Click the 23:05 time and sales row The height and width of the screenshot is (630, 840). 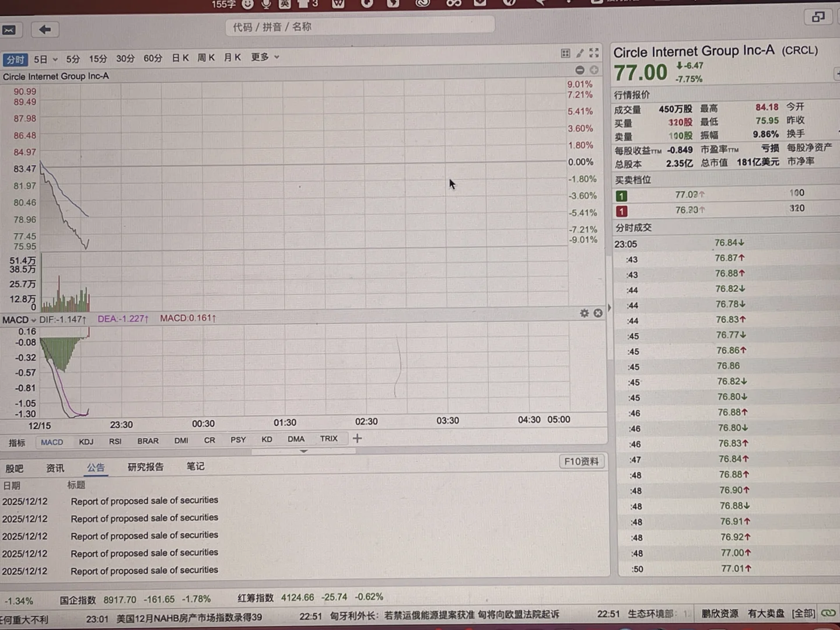point(726,243)
